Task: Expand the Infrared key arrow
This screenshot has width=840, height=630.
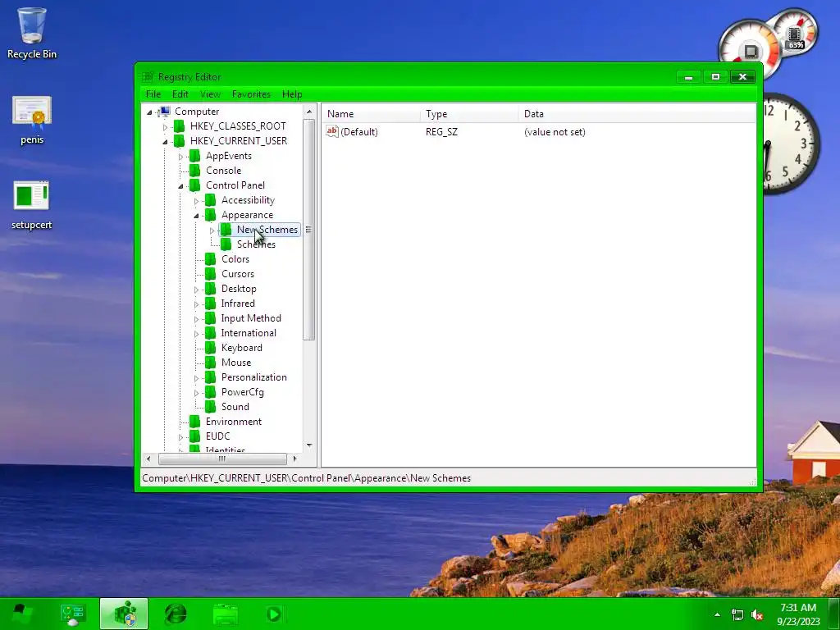Action: click(x=196, y=304)
